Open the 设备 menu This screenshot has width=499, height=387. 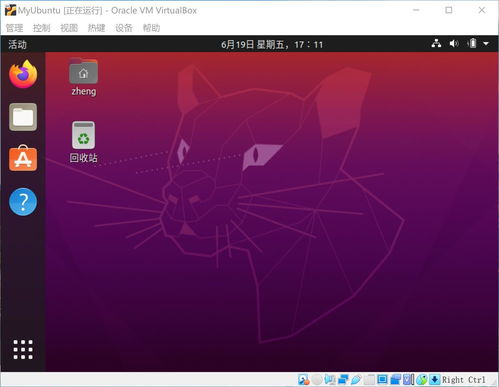(x=124, y=28)
